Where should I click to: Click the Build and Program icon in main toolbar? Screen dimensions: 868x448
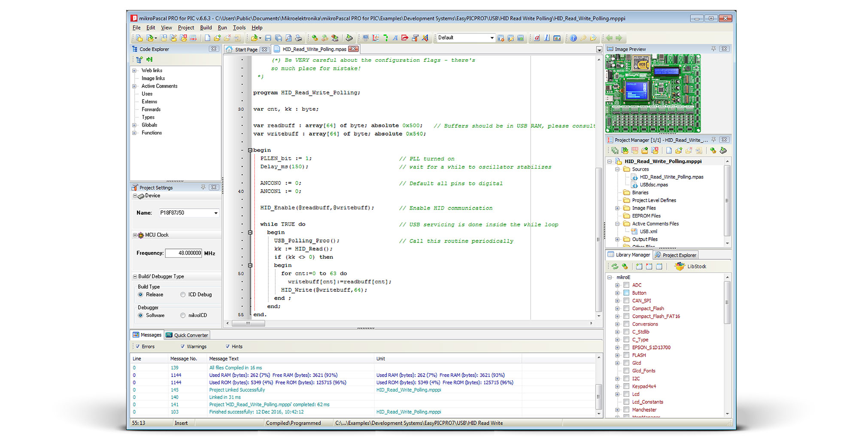click(335, 38)
